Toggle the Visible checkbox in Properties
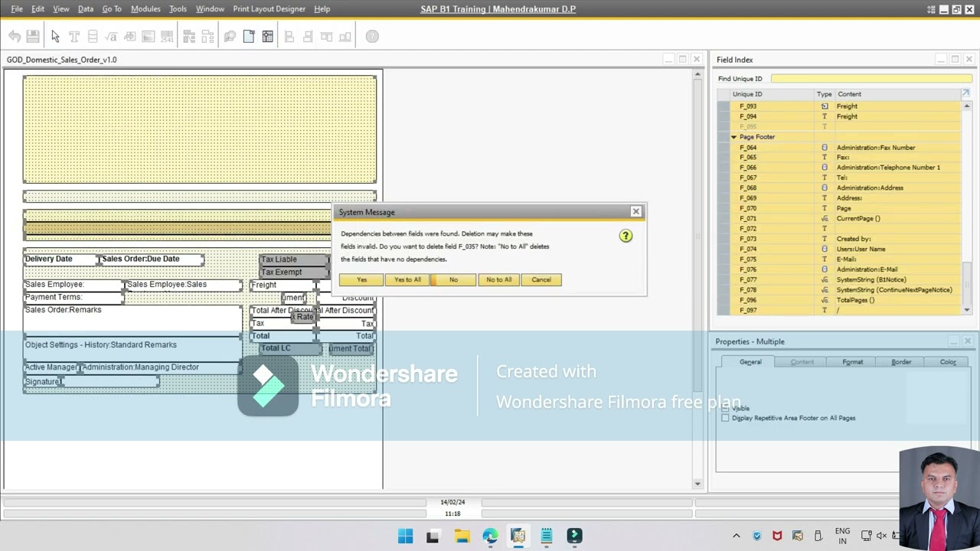This screenshot has height=551, width=980. pos(725,409)
